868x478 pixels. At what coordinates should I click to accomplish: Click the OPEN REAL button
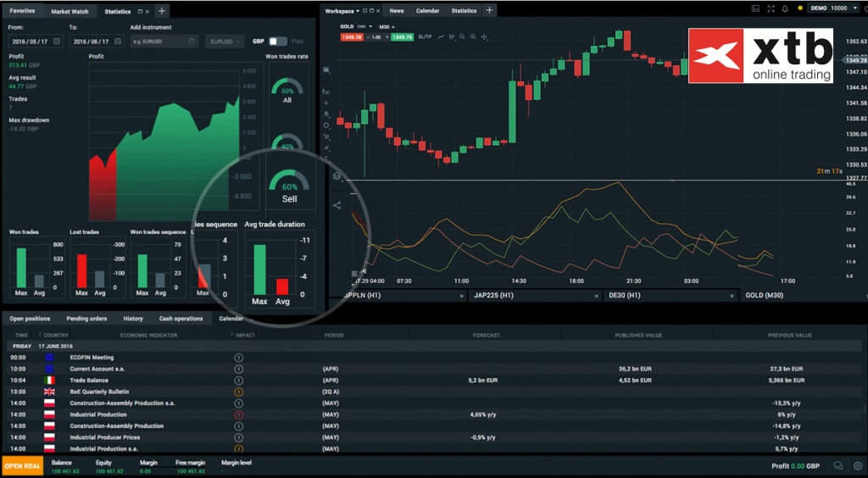coord(22,466)
